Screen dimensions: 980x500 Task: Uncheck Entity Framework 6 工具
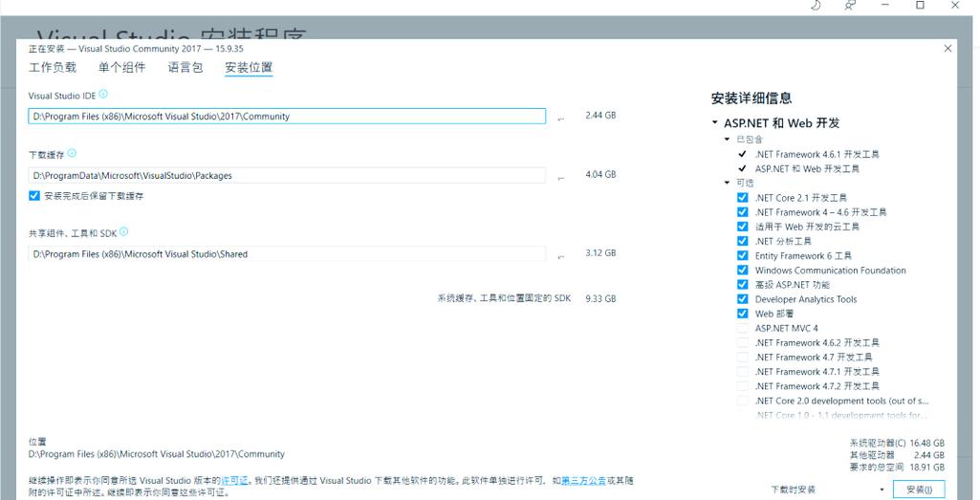[743, 255]
